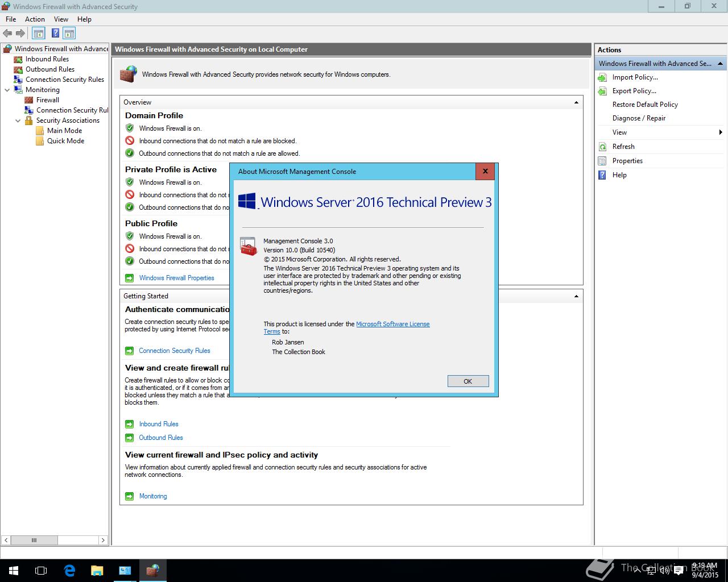Click the Properties icon in Actions pane
The height and width of the screenshot is (582, 728).
coord(602,161)
